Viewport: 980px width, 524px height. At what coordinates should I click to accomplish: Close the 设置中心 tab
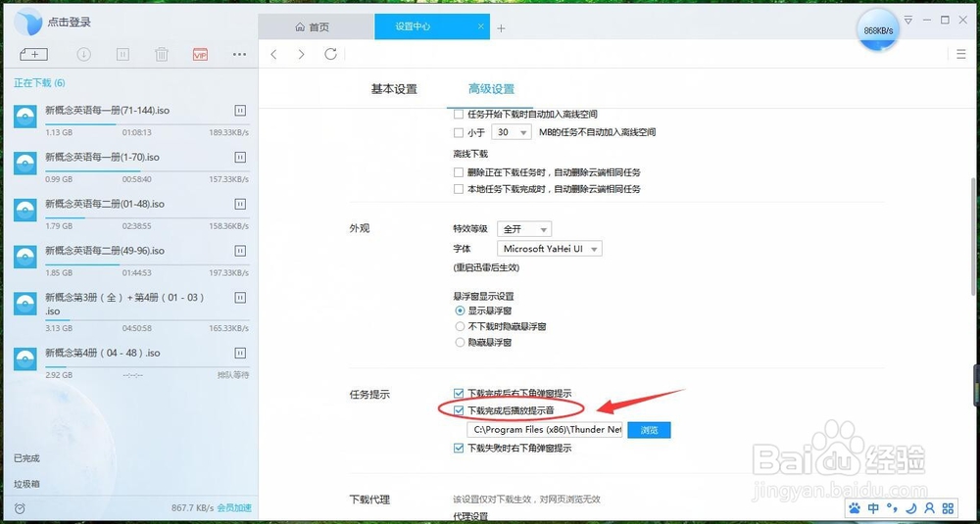480,26
